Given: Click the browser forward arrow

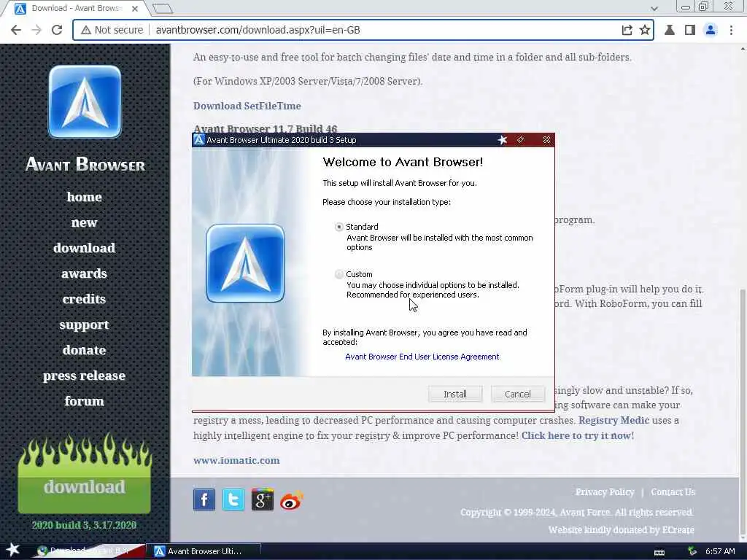Looking at the screenshot, I should [36, 30].
